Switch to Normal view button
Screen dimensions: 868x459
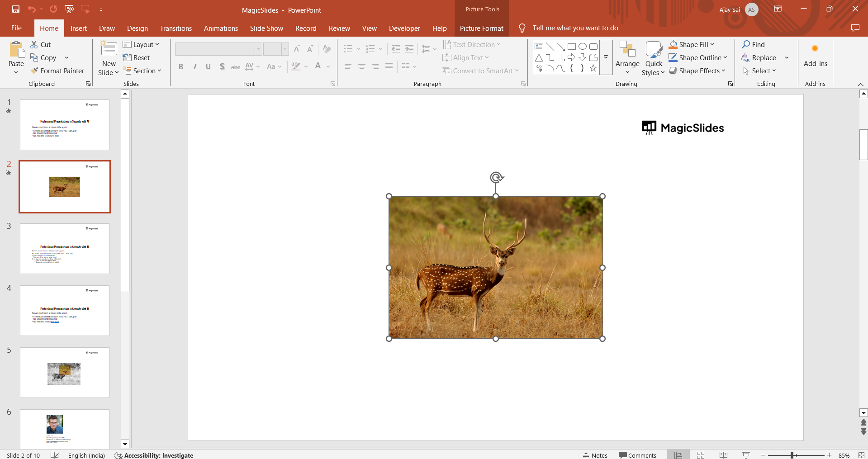tap(678, 455)
